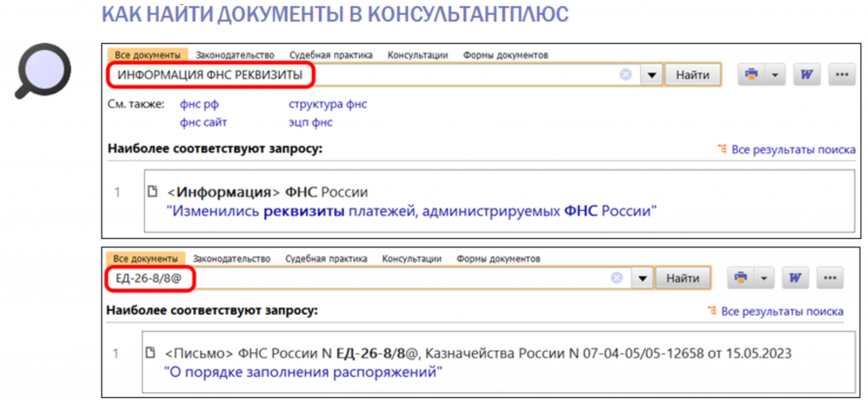This screenshot has width=868, height=404.
Task: Clear the search field in the upper panel
Action: tap(626, 75)
